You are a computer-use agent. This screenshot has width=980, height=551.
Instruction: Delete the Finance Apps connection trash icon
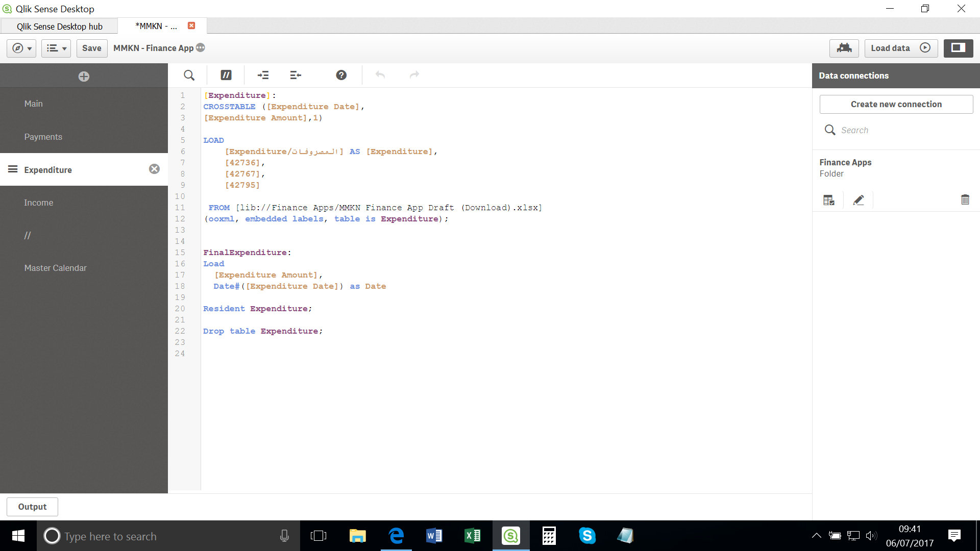pos(965,200)
